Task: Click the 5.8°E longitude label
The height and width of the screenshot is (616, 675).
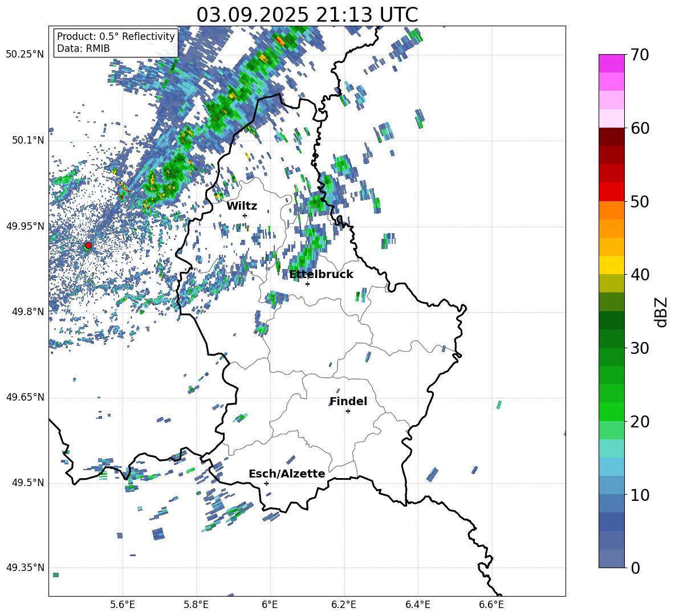Action: (x=196, y=605)
